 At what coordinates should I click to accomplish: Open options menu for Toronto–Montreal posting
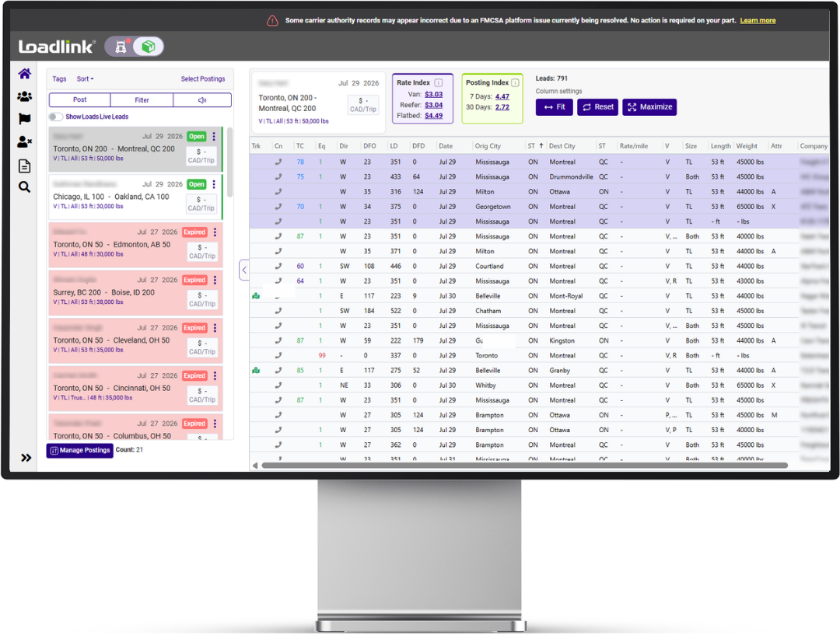click(214, 137)
